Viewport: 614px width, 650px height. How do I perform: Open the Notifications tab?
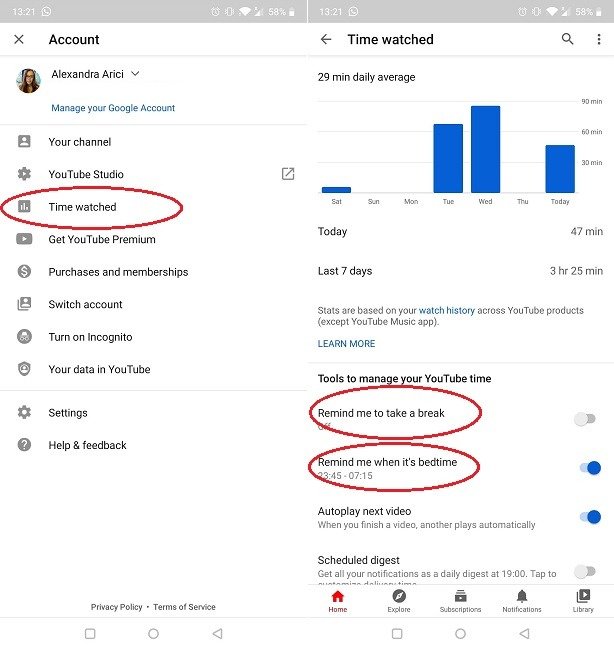522,601
